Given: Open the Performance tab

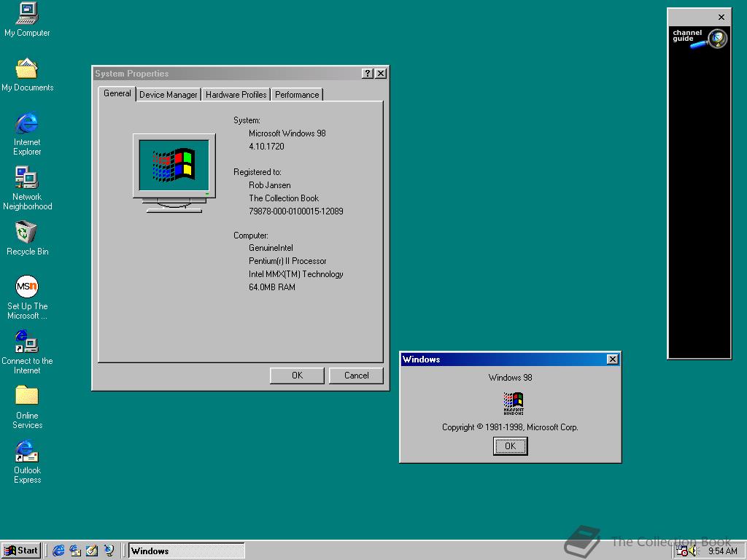Looking at the screenshot, I should 297,95.
